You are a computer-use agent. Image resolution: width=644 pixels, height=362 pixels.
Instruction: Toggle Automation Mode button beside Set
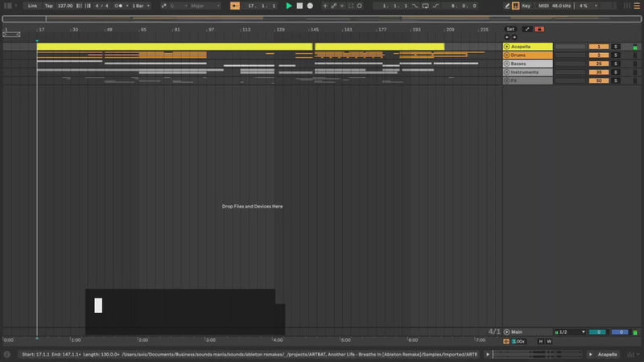pyautogui.click(x=527, y=29)
